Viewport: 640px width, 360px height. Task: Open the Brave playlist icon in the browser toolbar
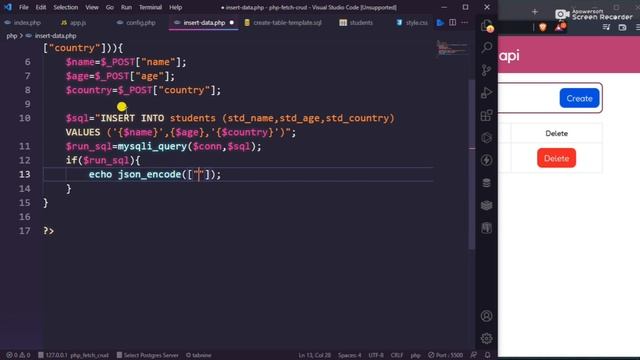[x=607, y=27]
